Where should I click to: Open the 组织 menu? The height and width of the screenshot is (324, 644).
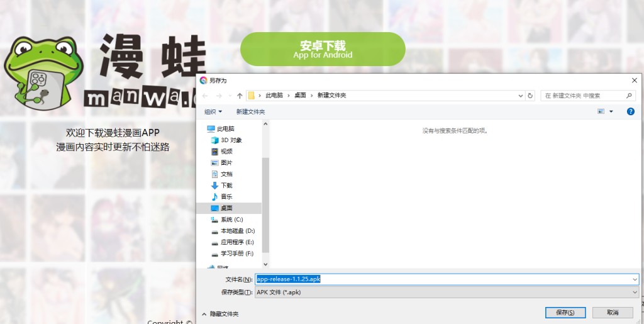tap(213, 112)
